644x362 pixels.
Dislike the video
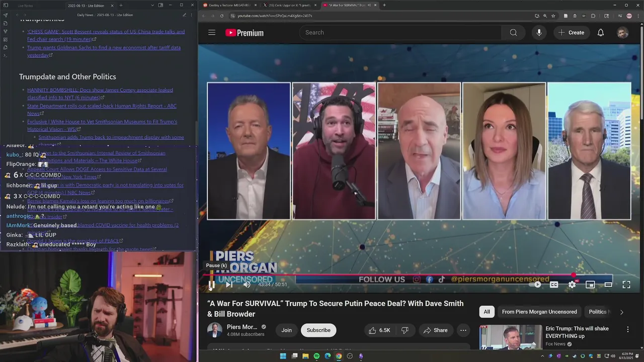click(x=405, y=330)
